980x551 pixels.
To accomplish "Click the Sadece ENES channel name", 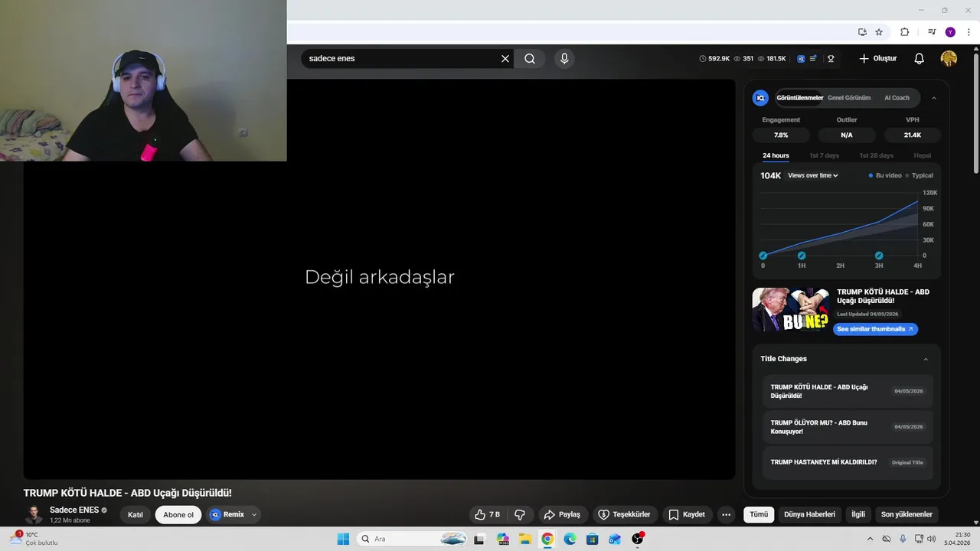I will (74, 510).
